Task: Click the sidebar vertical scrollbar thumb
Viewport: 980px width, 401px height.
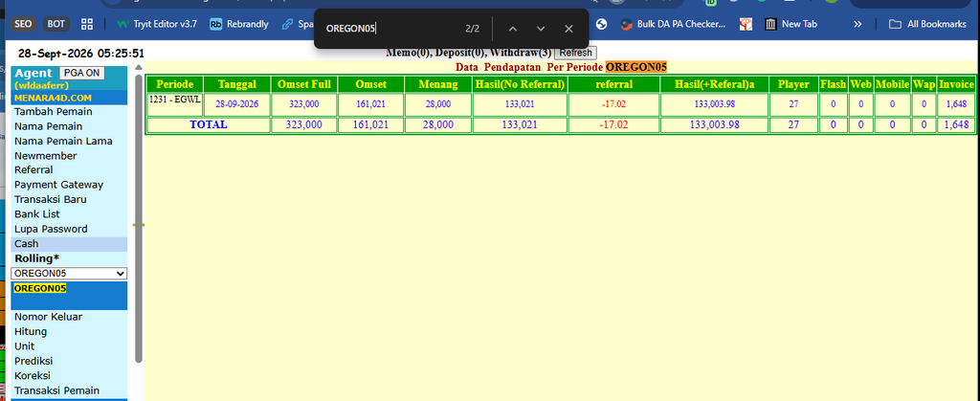Action: pyautogui.click(x=139, y=218)
